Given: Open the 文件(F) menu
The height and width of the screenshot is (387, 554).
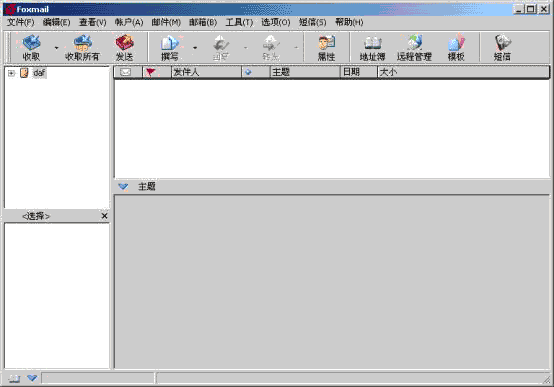Looking at the screenshot, I should [x=20, y=23].
